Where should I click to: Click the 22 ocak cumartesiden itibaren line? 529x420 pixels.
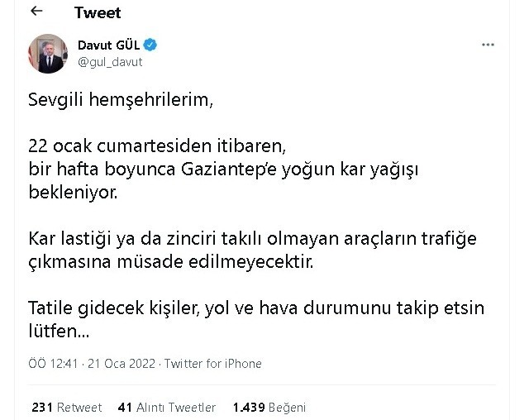point(156,147)
